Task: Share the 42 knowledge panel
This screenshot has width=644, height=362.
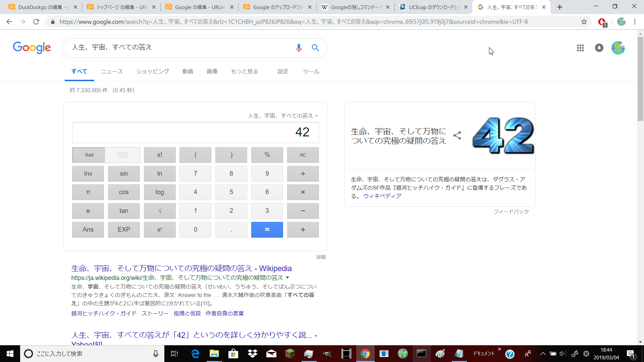Action: click(457, 135)
